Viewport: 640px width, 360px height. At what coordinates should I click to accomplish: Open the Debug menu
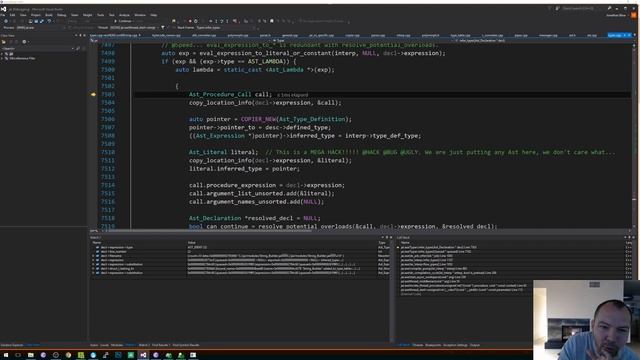62,15
